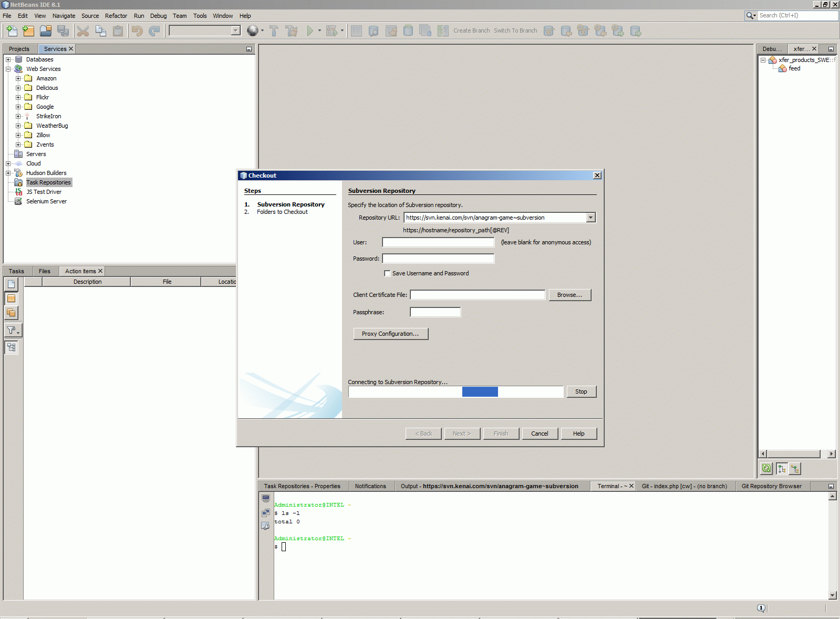This screenshot has width=840, height=619.
Task: Click the Client Certificate File field
Action: pyautogui.click(x=478, y=295)
